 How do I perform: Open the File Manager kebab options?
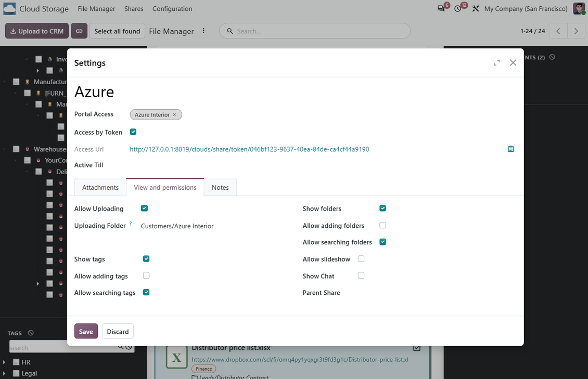pos(203,31)
